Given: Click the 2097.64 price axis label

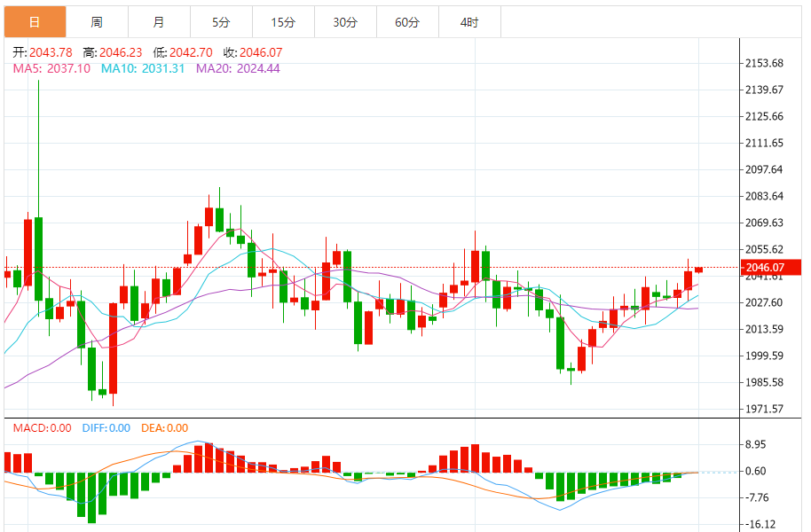Looking at the screenshot, I should [764, 169].
